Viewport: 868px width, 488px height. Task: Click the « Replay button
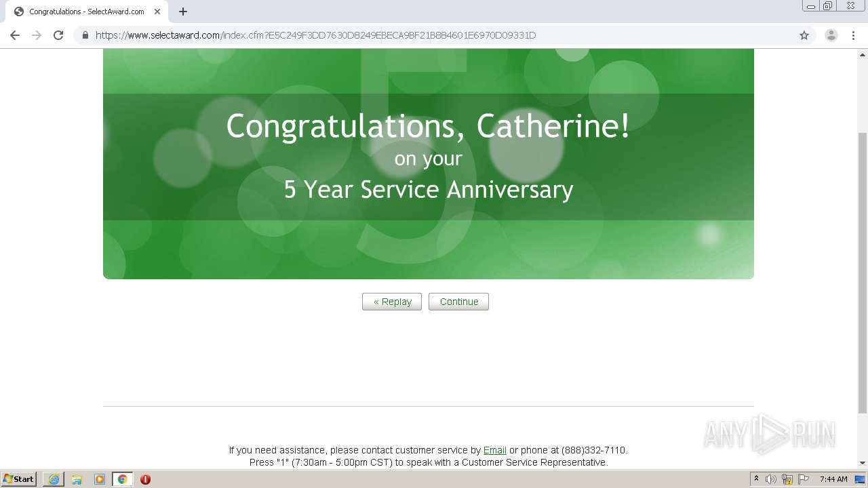click(x=392, y=302)
